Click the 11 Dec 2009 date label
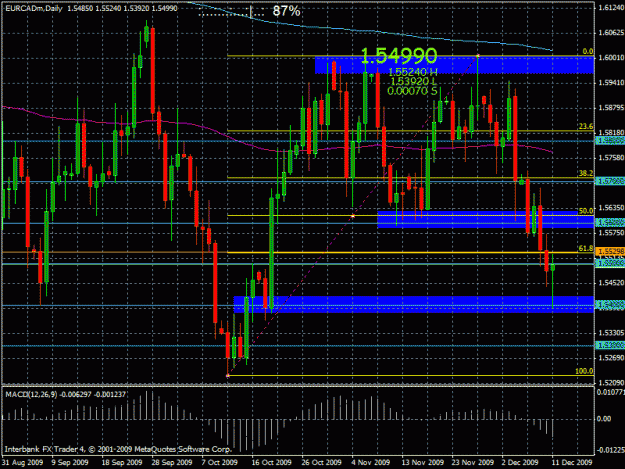 [572, 462]
